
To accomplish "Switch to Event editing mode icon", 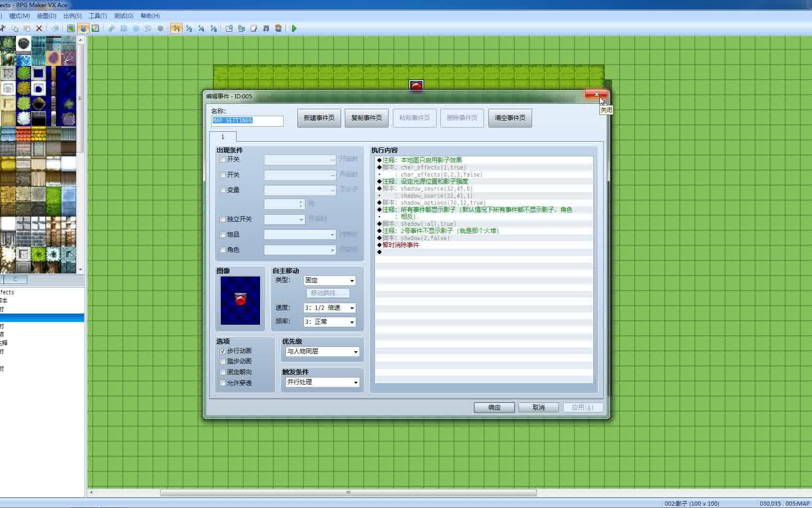I will [x=83, y=28].
